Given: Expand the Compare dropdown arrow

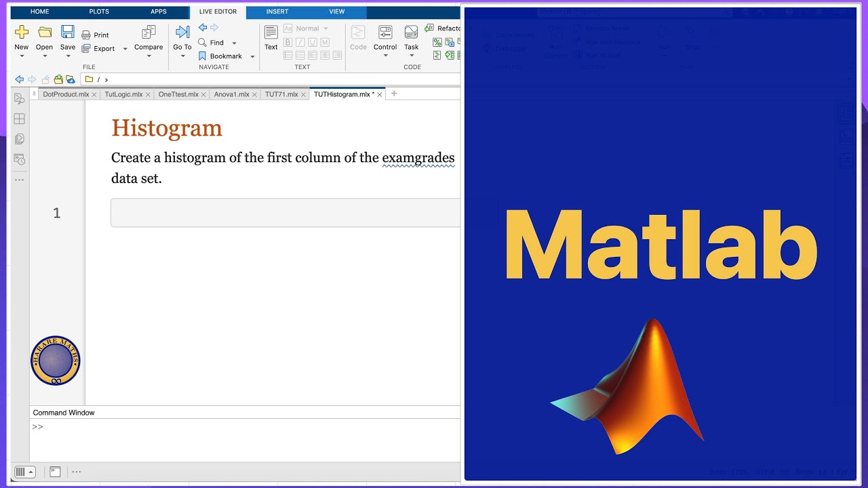Looking at the screenshot, I should coord(149,56).
